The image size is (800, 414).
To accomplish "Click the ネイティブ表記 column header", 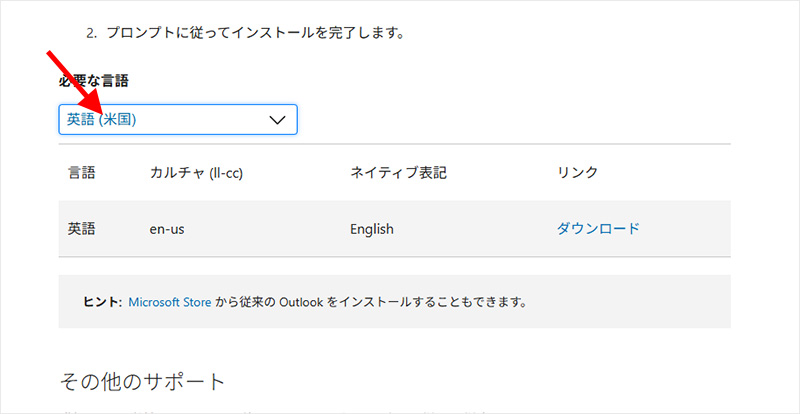I will click(397, 173).
